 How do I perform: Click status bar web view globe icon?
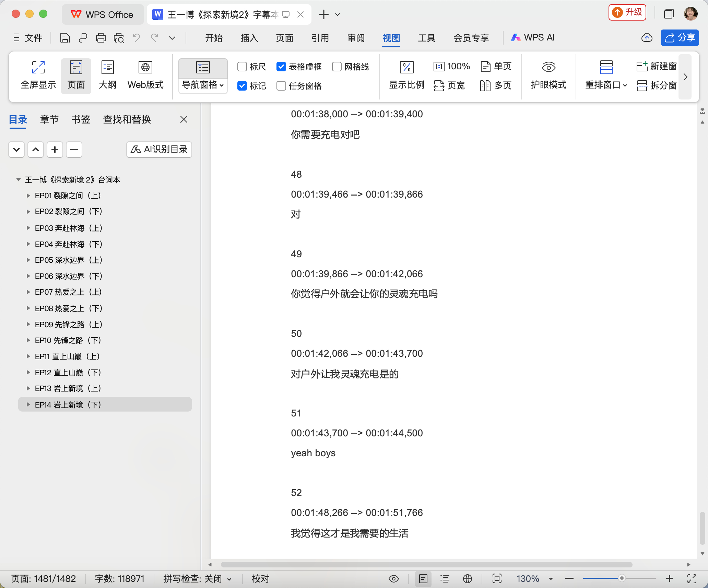click(x=468, y=579)
